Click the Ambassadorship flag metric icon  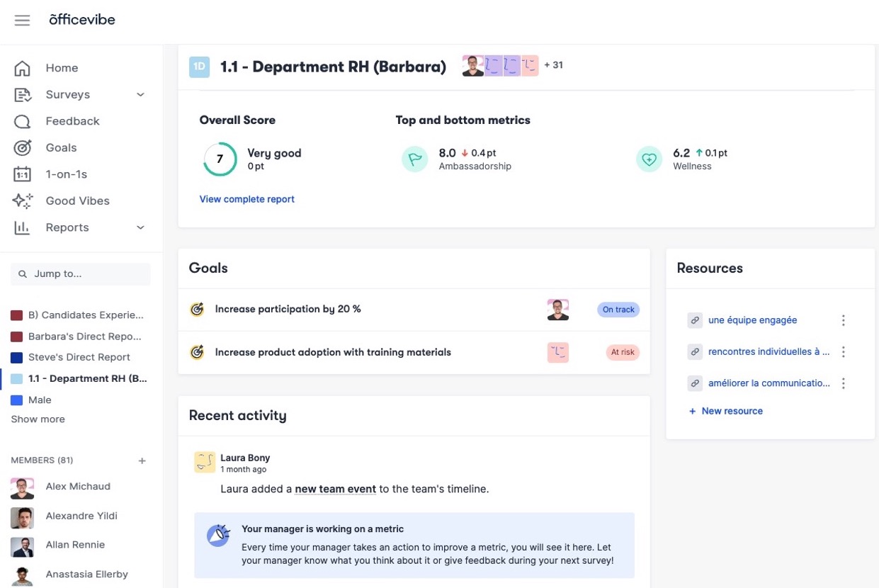tap(415, 159)
